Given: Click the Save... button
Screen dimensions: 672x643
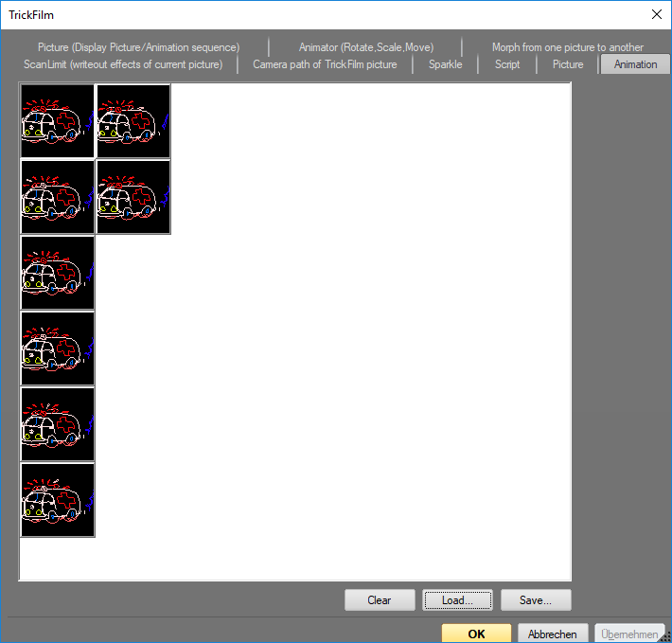Looking at the screenshot, I should tap(536, 600).
